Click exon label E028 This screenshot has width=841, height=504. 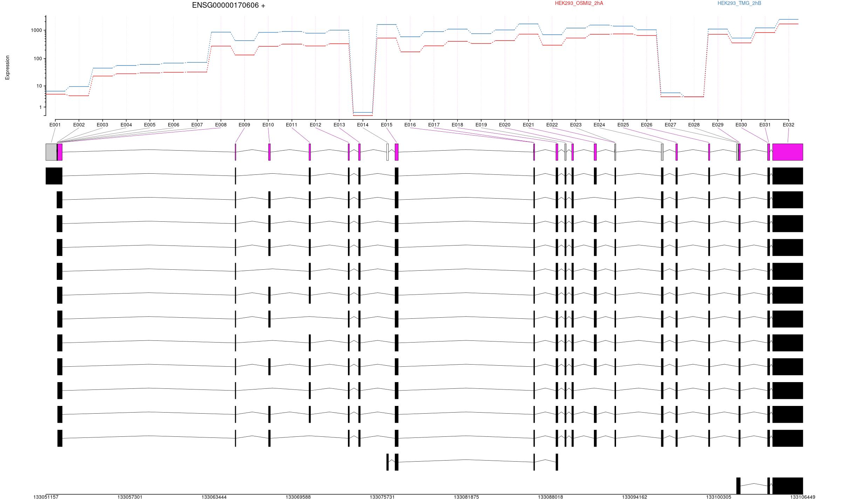694,125
